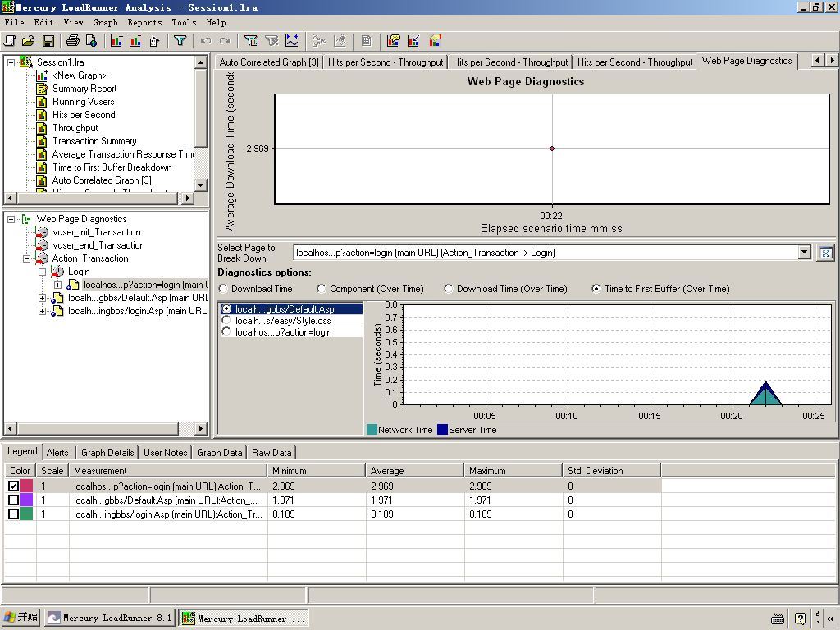
Task: Open the granularity settings line-graph icon
Action: click(292, 41)
